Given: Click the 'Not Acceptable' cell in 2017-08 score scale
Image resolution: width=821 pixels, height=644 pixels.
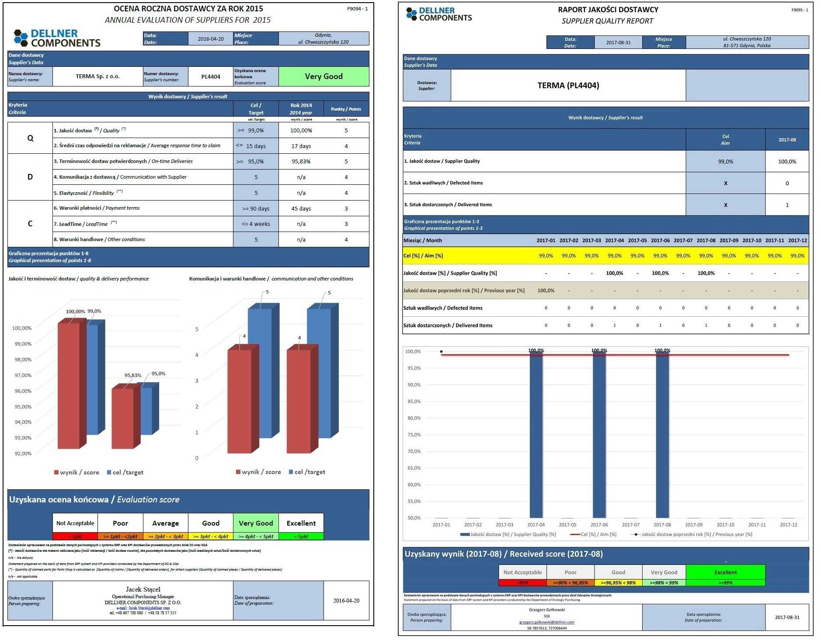Looking at the screenshot, I should 522,572.
